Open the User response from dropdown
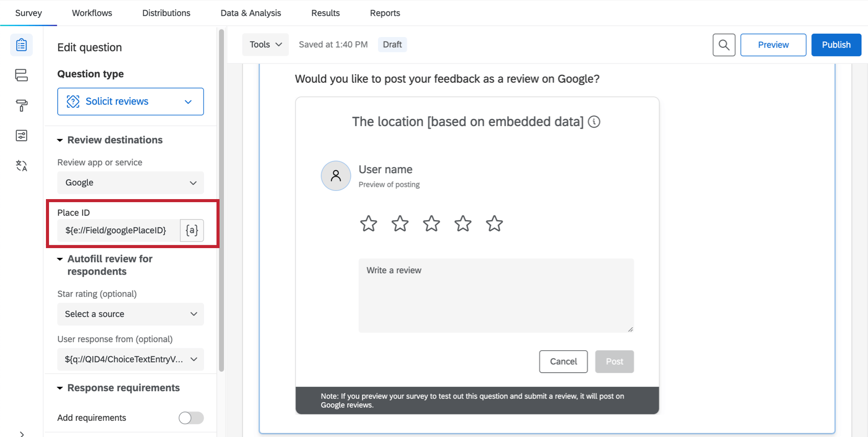The height and width of the screenshot is (437, 868). [131, 359]
